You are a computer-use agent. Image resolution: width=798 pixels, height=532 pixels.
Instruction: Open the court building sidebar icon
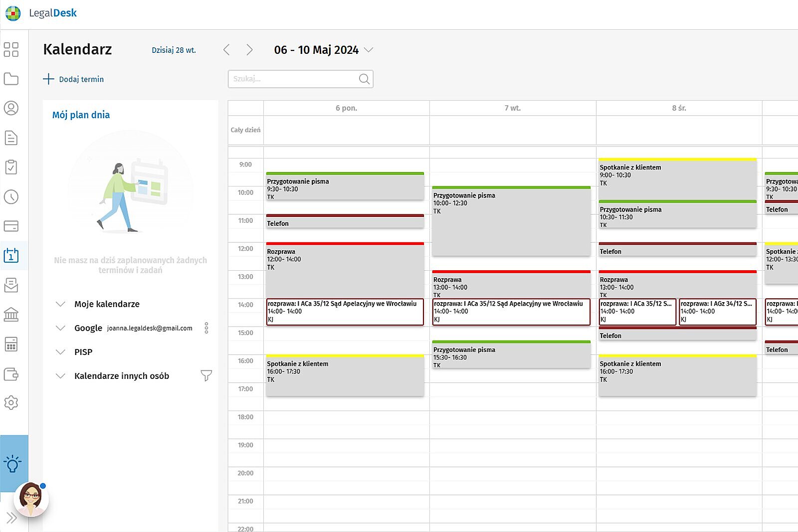pos(11,315)
